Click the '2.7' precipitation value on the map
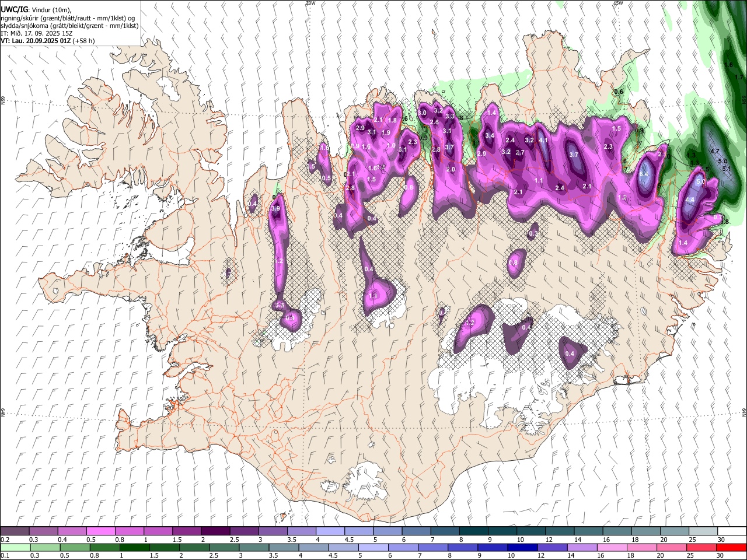This screenshot has height=560, width=747. [520, 152]
